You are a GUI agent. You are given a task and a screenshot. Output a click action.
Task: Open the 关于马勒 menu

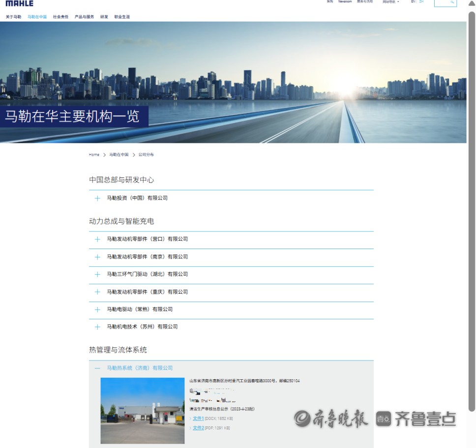tap(13, 17)
